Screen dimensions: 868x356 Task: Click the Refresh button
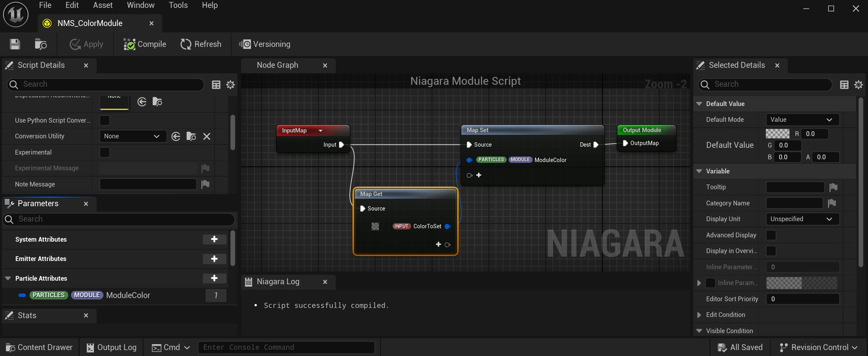[201, 44]
